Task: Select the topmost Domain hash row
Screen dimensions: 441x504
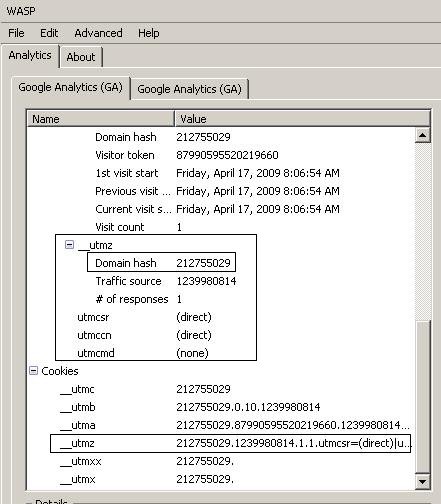Action: pos(221,137)
